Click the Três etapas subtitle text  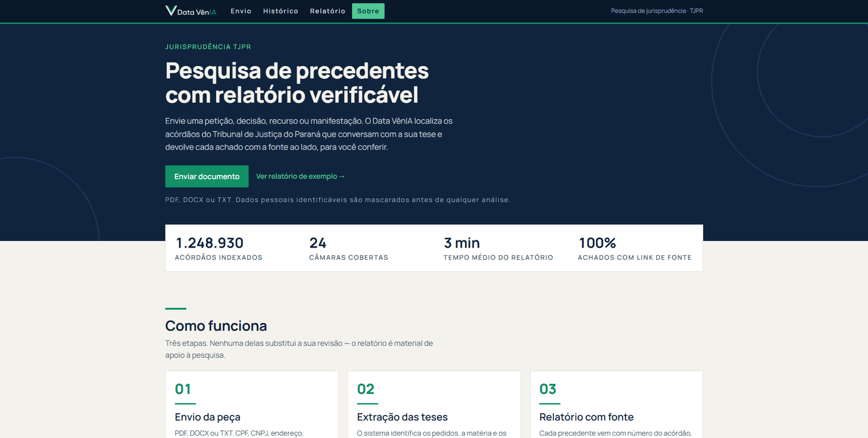[x=299, y=349]
